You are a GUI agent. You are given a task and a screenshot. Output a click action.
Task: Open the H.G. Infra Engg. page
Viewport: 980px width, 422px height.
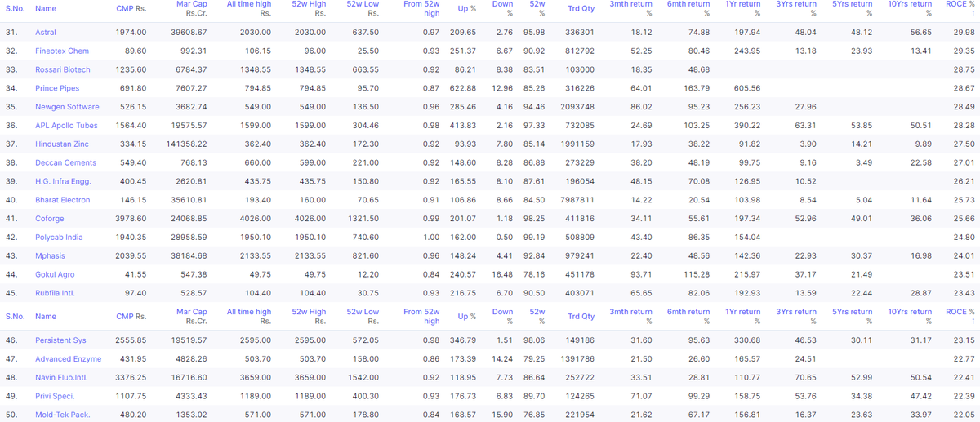point(63,181)
